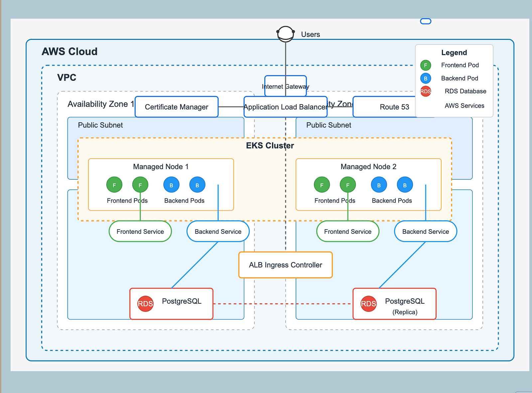
Task: Click the ALB Ingress Controller box
Action: tap(286, 265)
